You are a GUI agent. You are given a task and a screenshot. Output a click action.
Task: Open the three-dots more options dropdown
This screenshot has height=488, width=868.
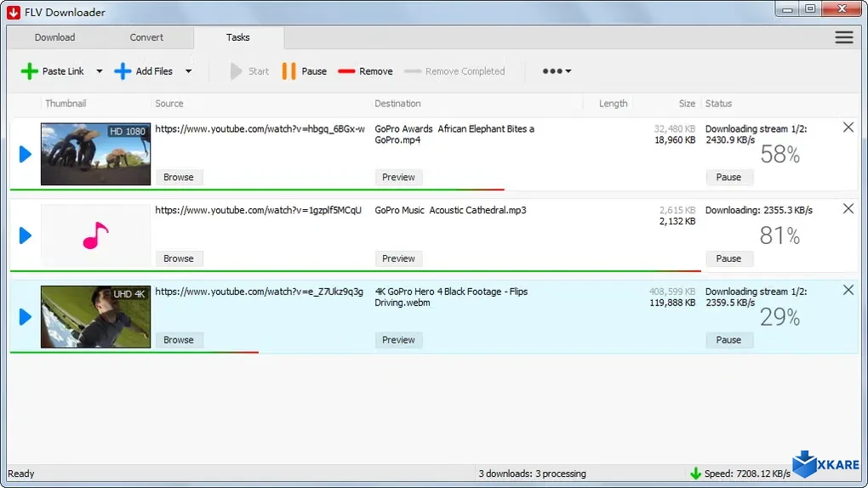(557, 71)
